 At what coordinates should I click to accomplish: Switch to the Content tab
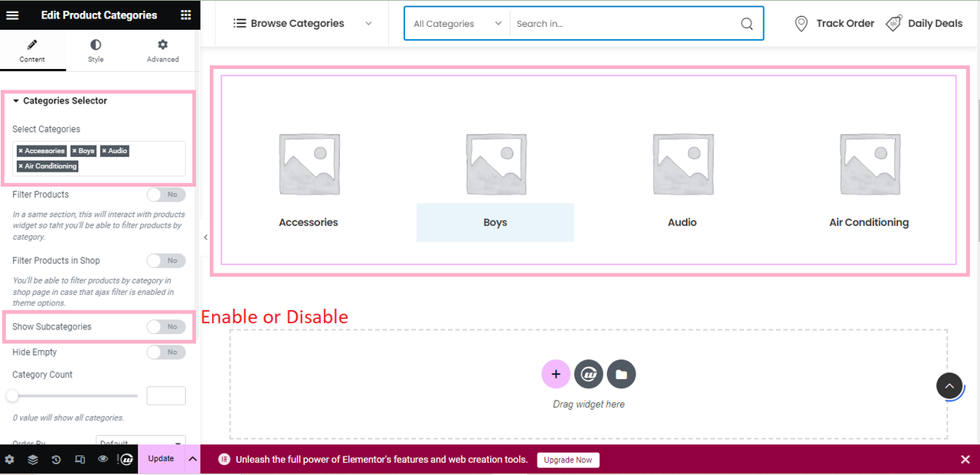coord(32,51)
